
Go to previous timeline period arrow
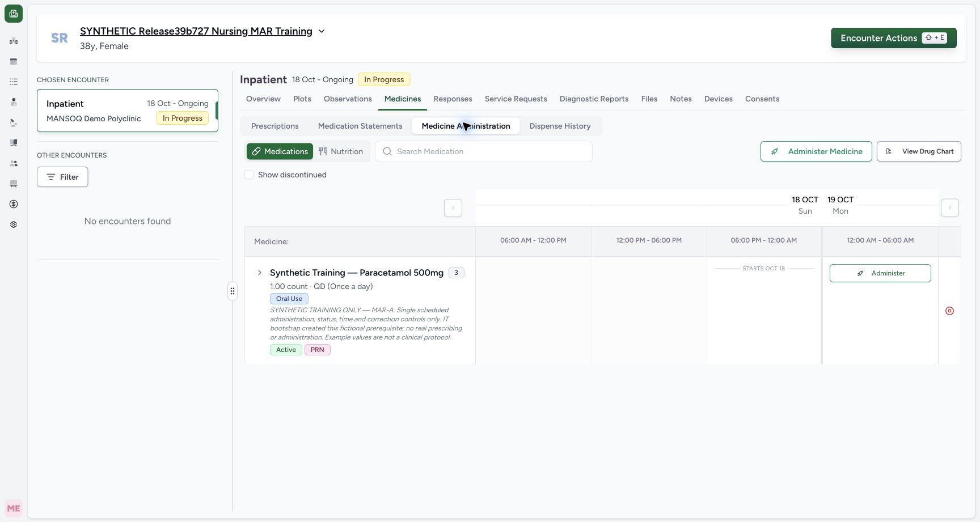pyautogui.click(x=453, y=208)
